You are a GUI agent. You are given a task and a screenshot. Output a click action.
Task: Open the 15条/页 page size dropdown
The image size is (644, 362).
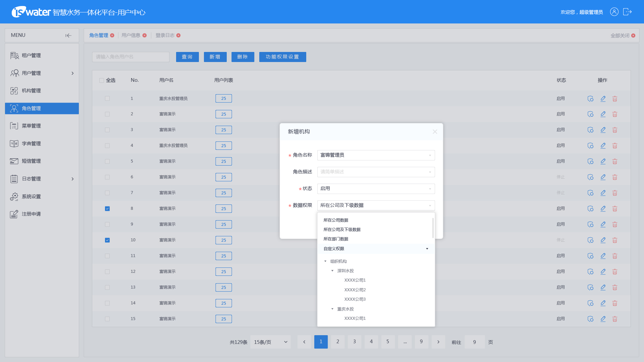point(270,342)
